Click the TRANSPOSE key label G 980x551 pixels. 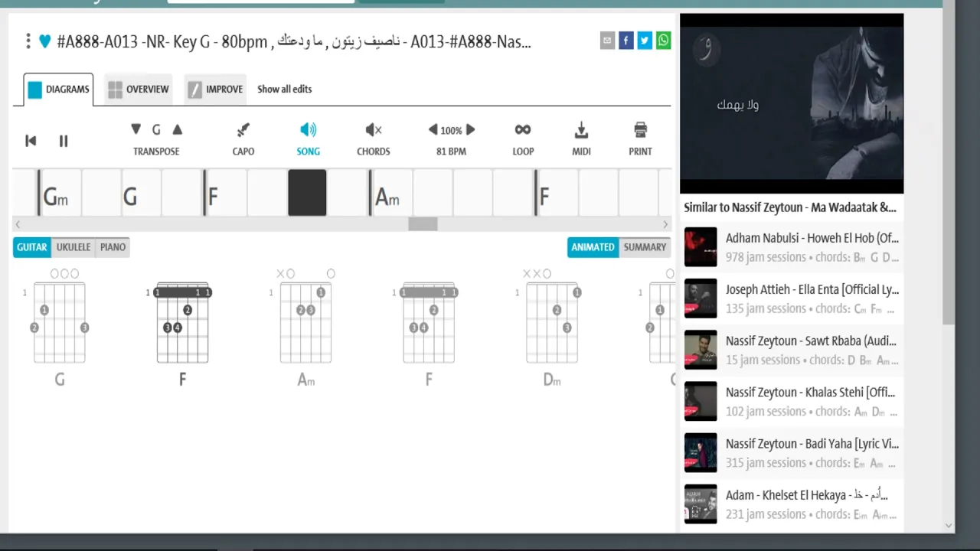(x=156, y=129)
